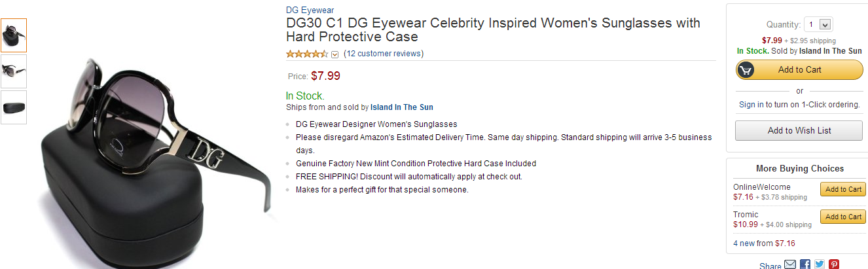The width and height of the screenshot is (868, 269).
Task: Click the email share envelope icon
Action: click(790, 264)
